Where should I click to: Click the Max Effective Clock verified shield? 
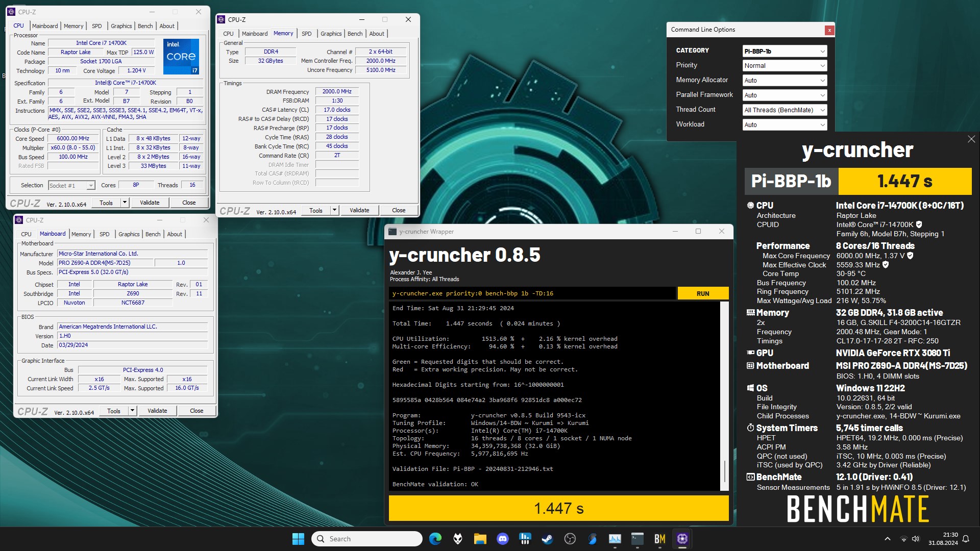pyautogui.click(x=886, y=265)
